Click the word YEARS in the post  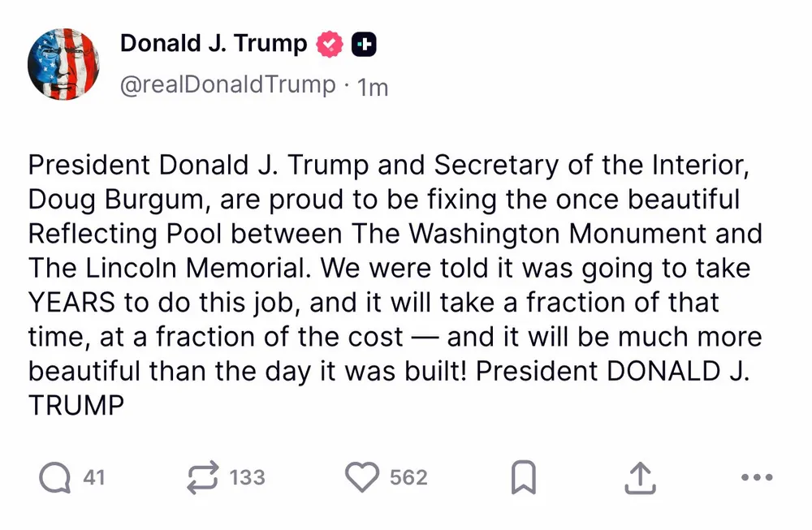(x=71, y=303)
